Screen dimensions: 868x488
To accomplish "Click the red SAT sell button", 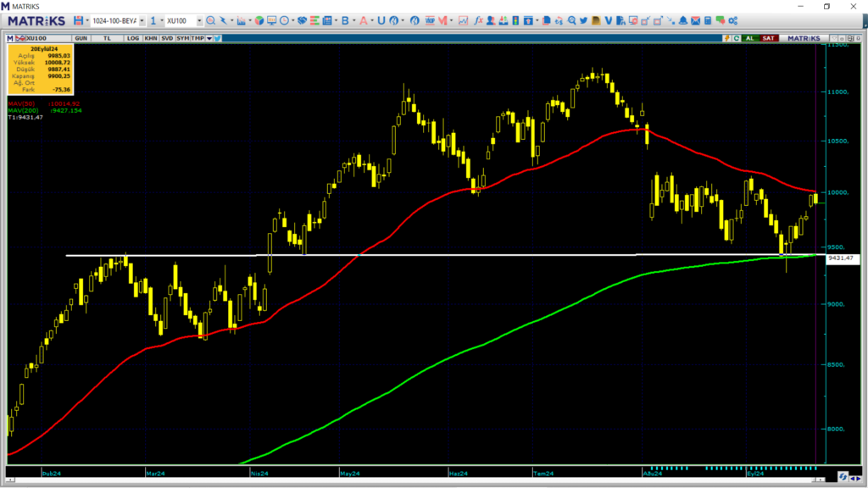I will (768, 38).
